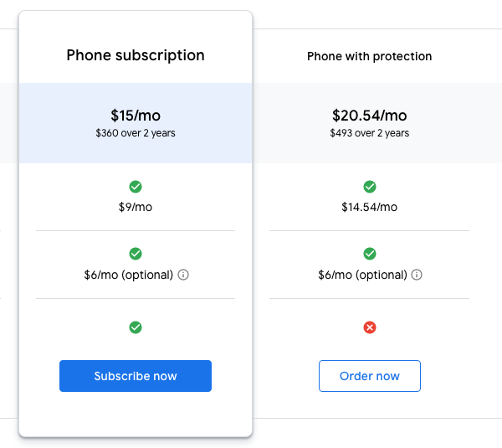Open the info icon in Phone with protection column

click(417, 275)
